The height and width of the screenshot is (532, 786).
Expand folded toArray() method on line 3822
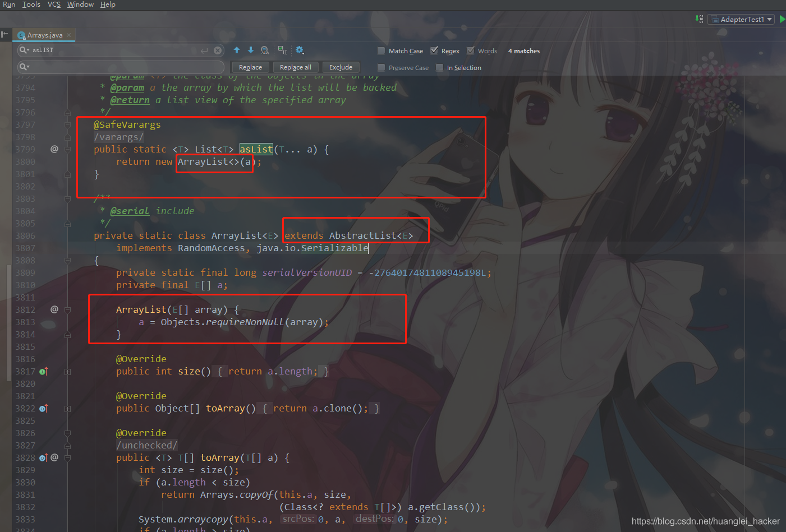tap(67, 409)
